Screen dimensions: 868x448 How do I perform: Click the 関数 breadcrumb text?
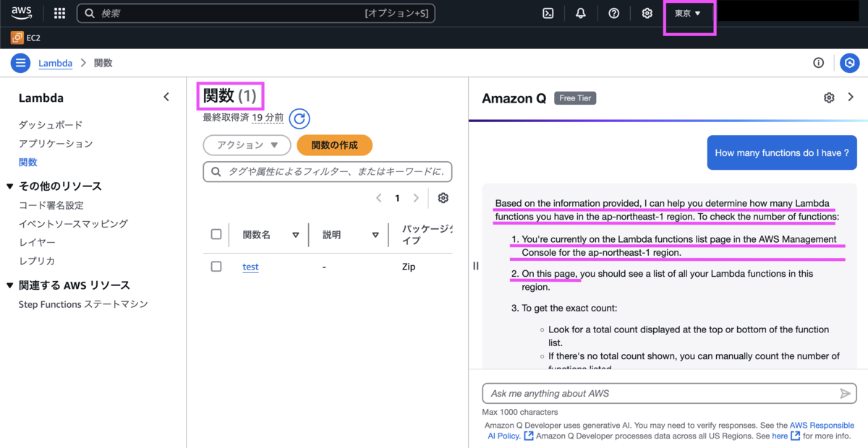[x=103, y=63]
